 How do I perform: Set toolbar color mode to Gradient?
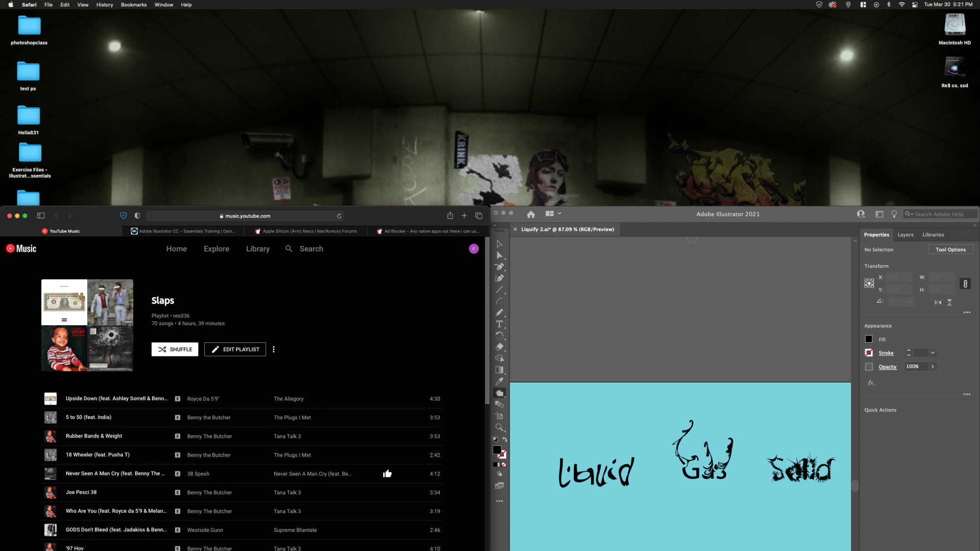pyautogui.click(x=499, y=464)
